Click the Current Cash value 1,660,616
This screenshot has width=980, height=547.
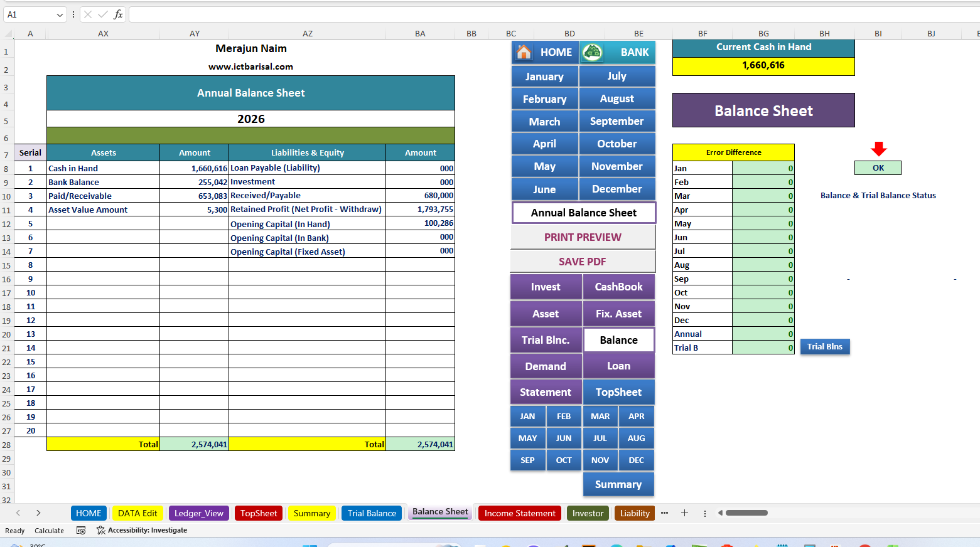coord(763,65)
